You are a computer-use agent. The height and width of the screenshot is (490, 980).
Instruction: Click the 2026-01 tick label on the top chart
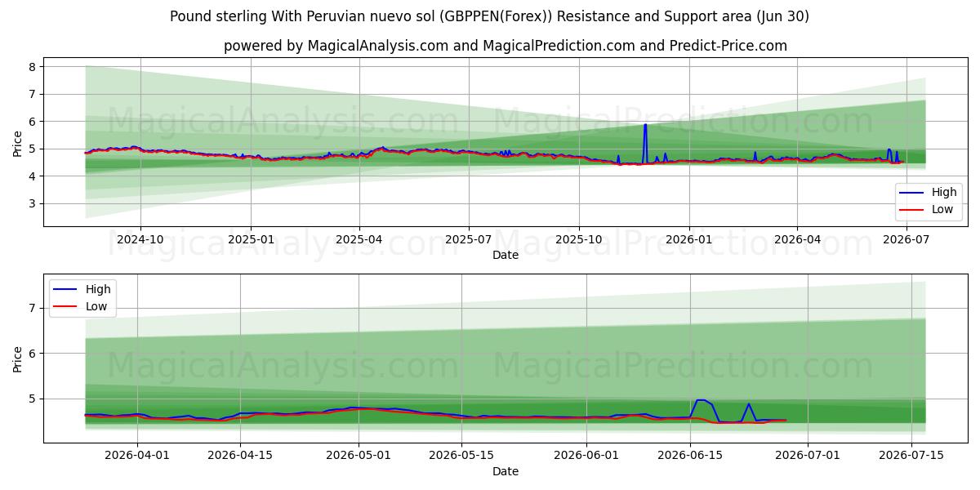688,239
